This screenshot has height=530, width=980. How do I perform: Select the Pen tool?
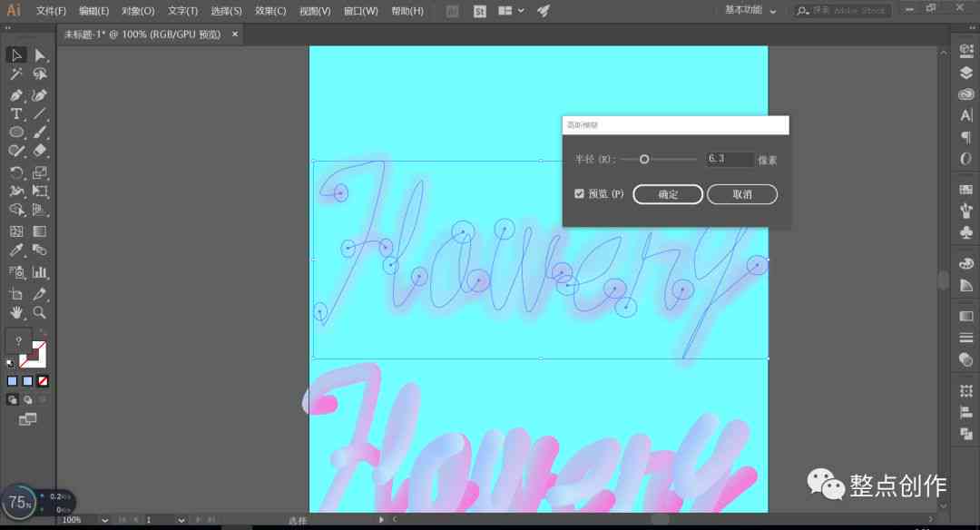pyautogui.click(x=16, y=95)
